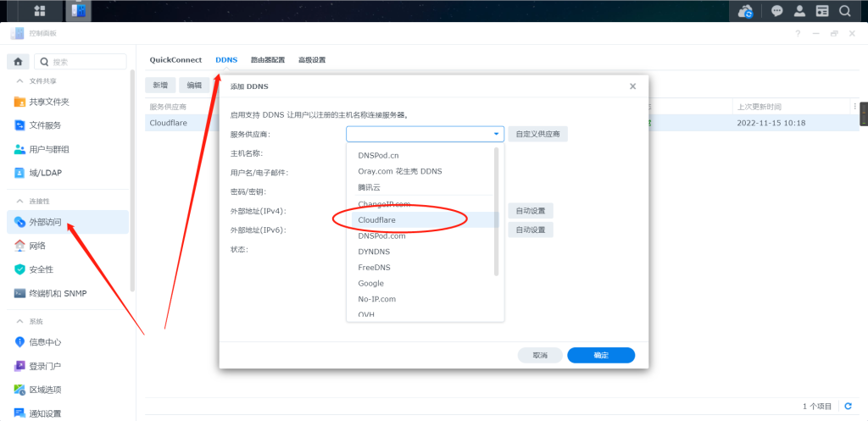Open the DSM main menu grid icon
The image size is (868, 421).
40,10
